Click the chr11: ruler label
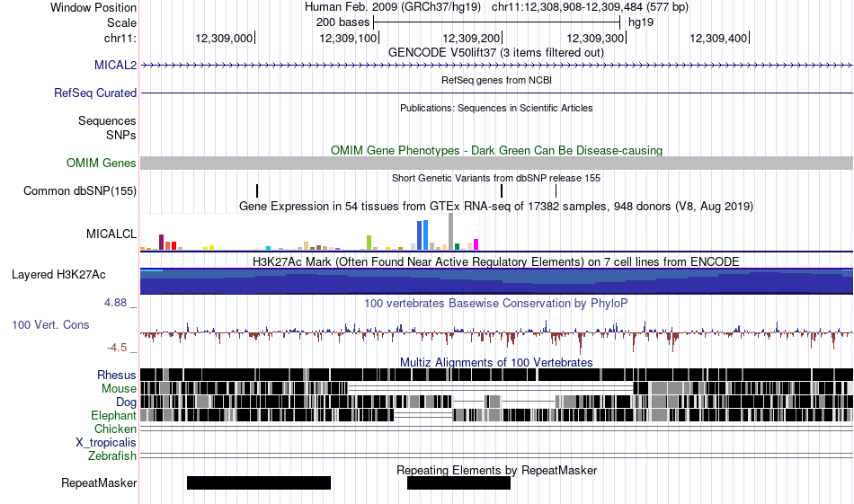854x504 pixels. [120, 38]
